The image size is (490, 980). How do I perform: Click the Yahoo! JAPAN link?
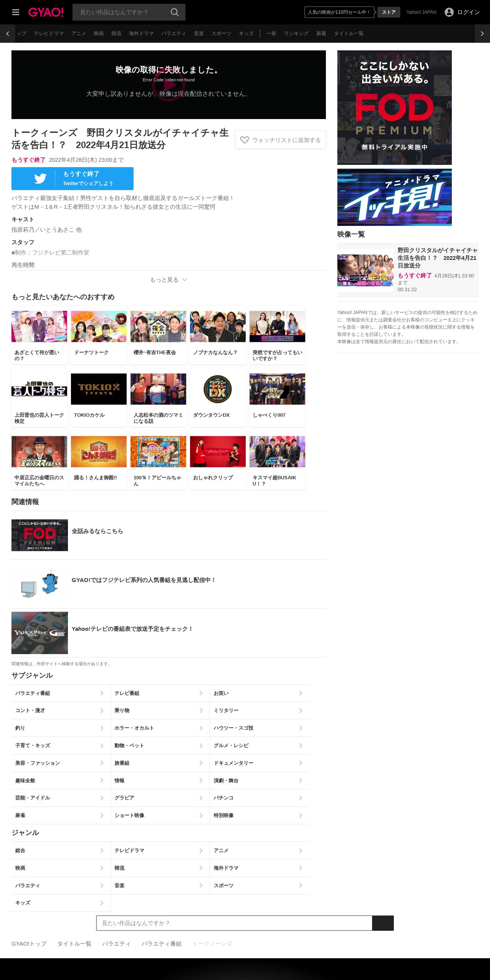(x=421, y=12)
